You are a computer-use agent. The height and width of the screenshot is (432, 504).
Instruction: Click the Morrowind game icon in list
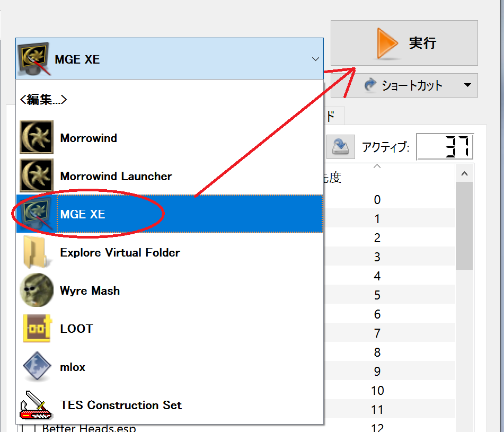coord(37,138)
